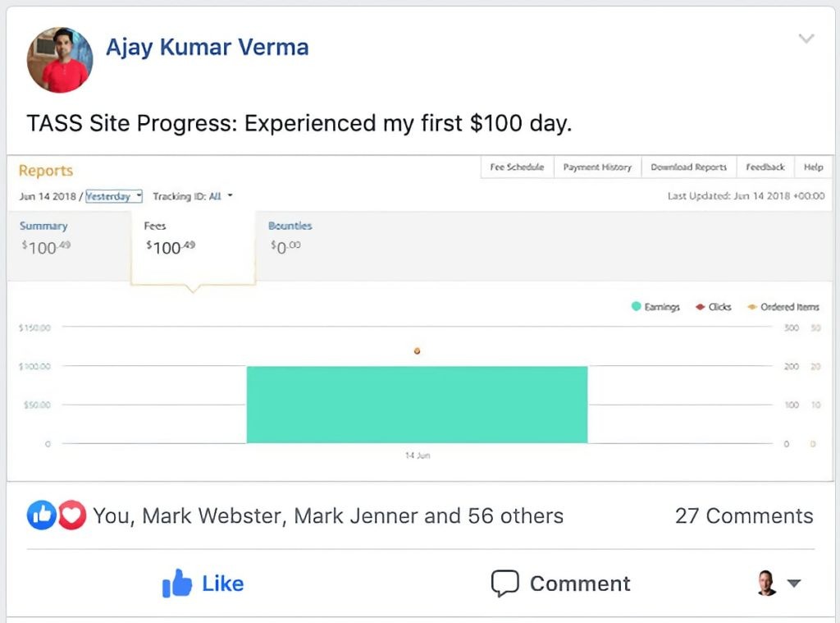
Task: Click Ajay Kumar Verma's profile picture
Action: click(59, 59)
